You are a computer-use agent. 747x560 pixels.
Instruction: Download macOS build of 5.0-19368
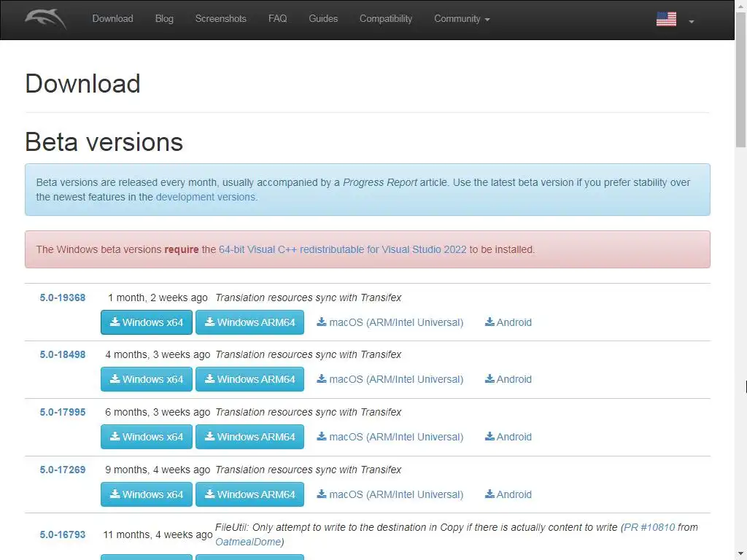click(x=390, y=322)
